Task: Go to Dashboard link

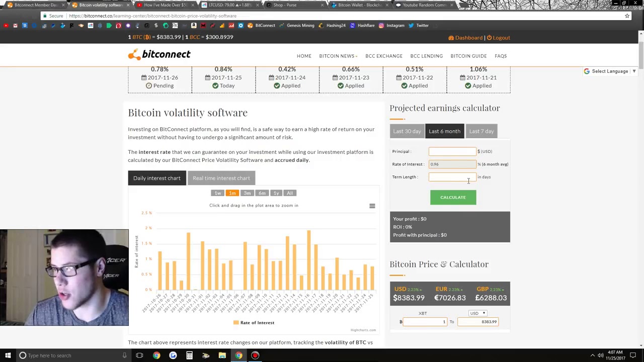Action: 465,38
